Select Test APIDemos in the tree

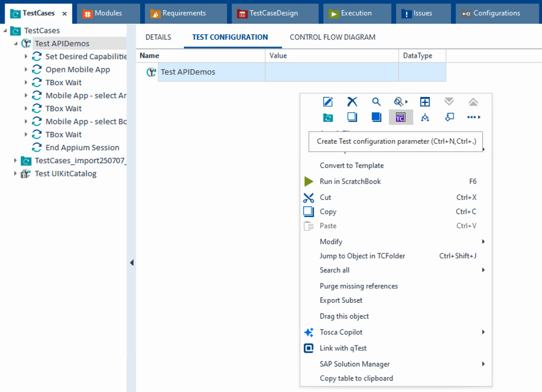[62, 44]
